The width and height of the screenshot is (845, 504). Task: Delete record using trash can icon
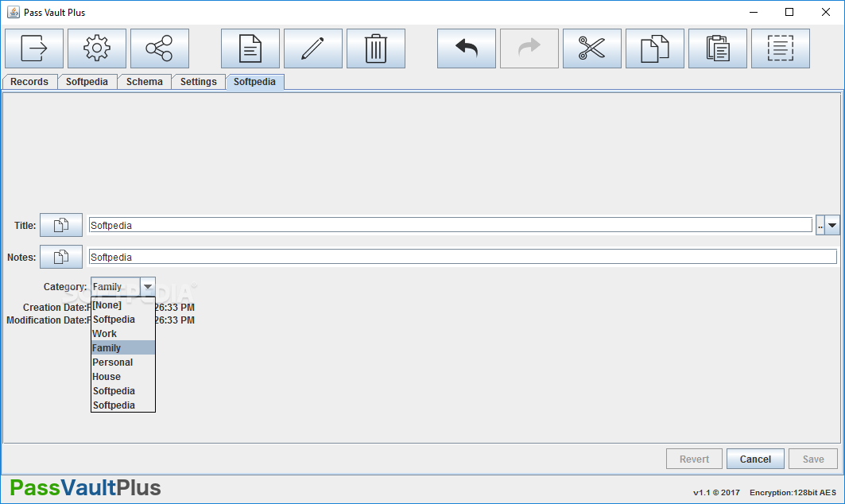(376, 48)
